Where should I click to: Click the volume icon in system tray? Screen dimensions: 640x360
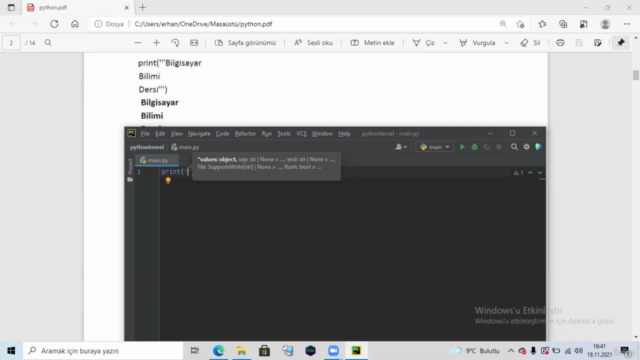pyautogui.click(x=578, y=351)
